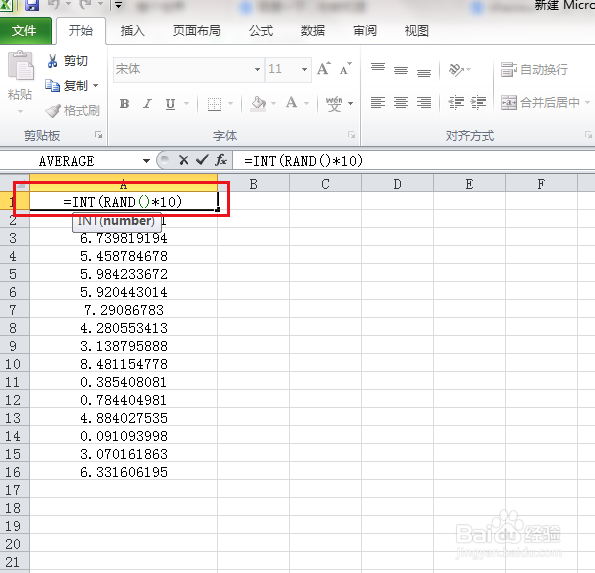Switch to the 开始 Home tab
Screen dimensions: 595x573
(x=81, y=31)
